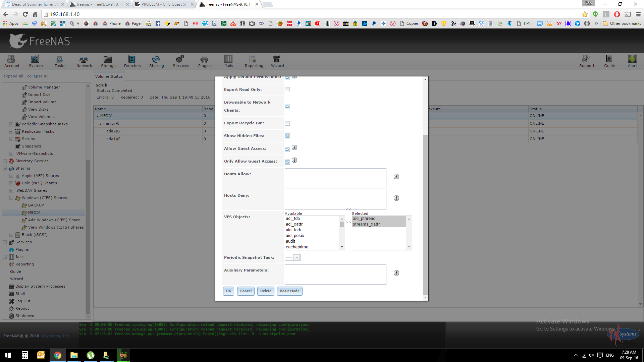
Task: Open the Sharing toolbar icon
Action: 156,61
